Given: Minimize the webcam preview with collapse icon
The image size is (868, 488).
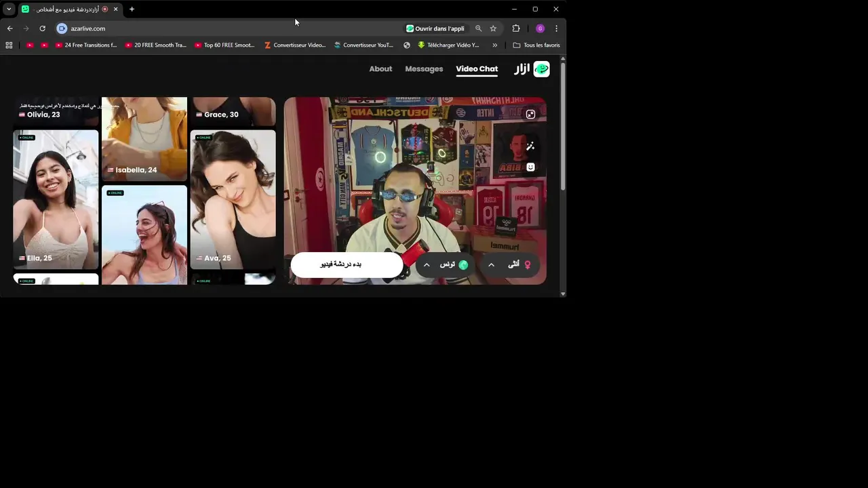Looking at the screenshot, I should pyautogui.click(x=530, y=115).
